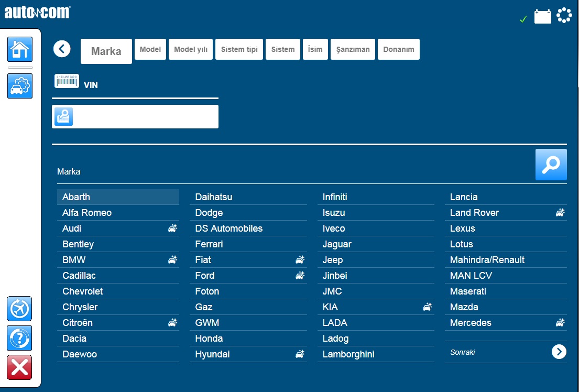Go to the Home screen icon
The width and height of the screenshot is (579, 392).
point(20,50)
